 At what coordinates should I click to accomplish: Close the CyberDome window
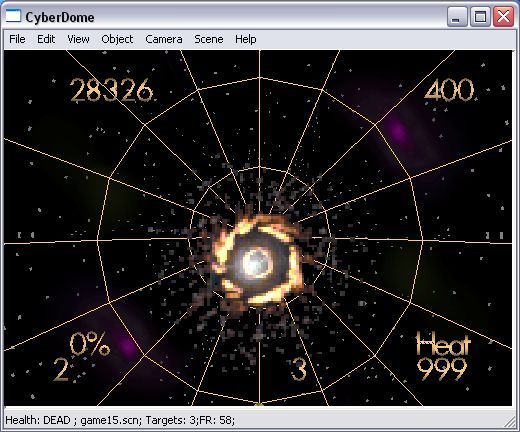pyautogui.click(x=503, y=16)
